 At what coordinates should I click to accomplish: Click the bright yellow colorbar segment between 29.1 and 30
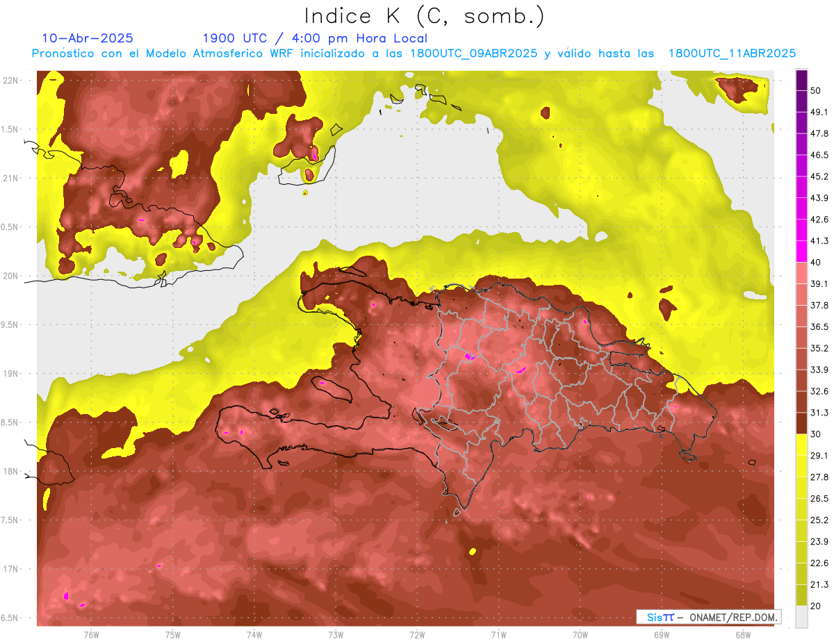point(801,445)
